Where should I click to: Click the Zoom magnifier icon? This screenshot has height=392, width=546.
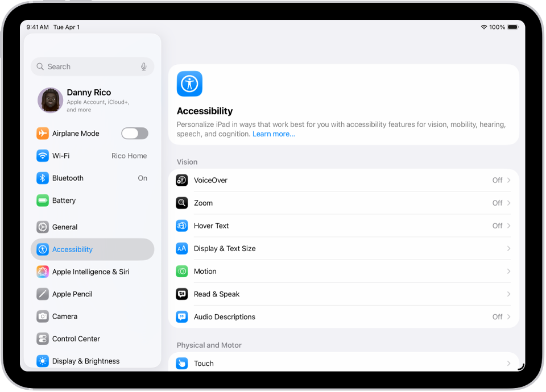click(181, 203)
